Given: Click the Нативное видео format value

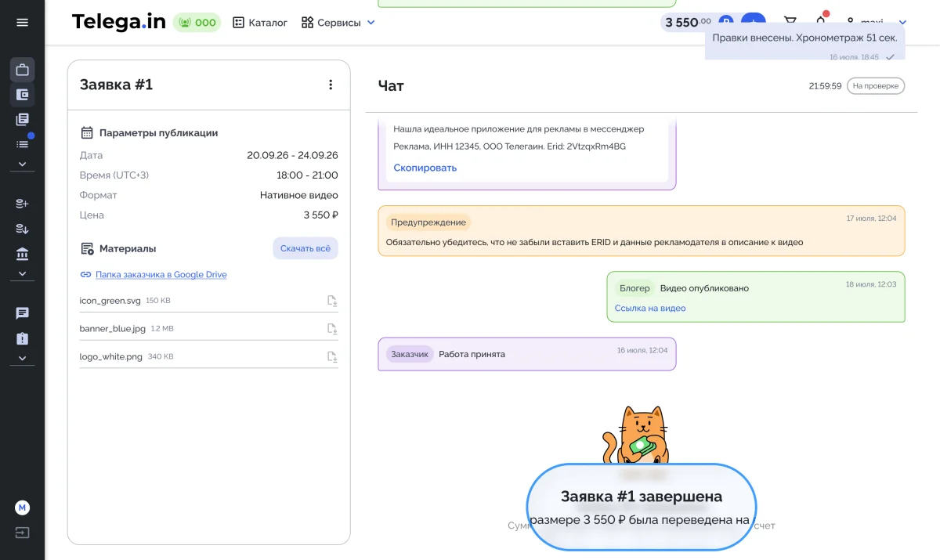Looking at the screenshot, I should click(299, 195).
